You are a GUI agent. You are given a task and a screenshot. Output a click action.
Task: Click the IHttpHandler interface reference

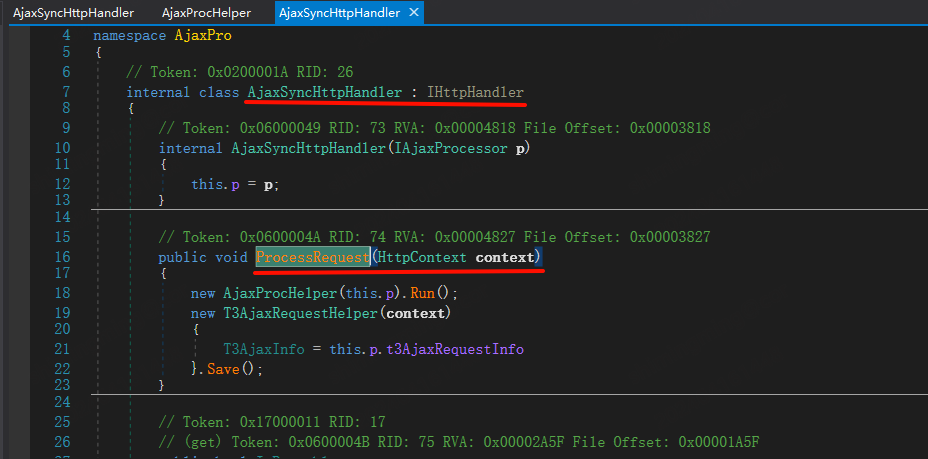click(475, 92)
